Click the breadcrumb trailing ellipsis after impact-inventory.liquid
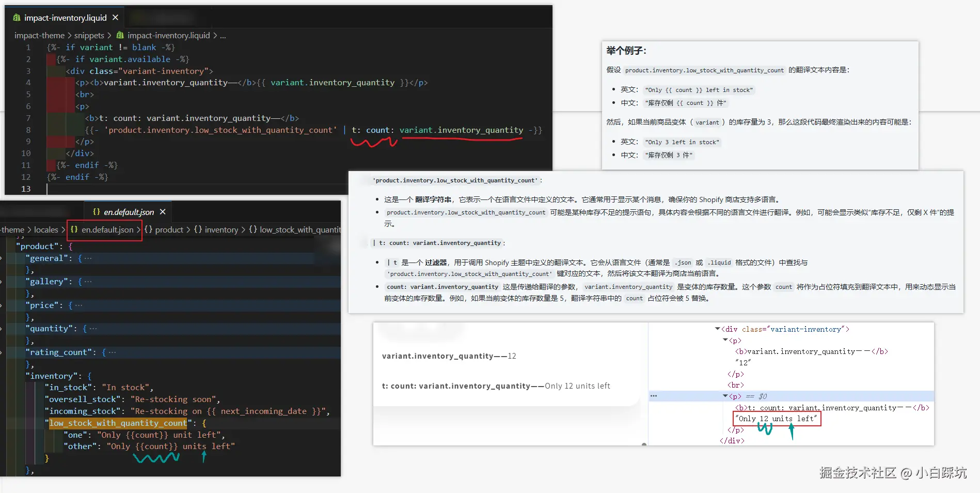 (x=223, y=36)
